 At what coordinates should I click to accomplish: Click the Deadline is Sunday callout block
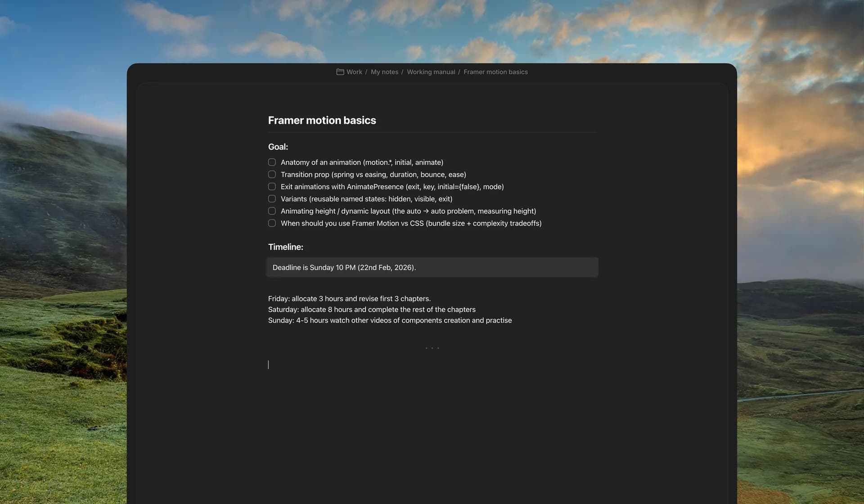pos(432,267)
